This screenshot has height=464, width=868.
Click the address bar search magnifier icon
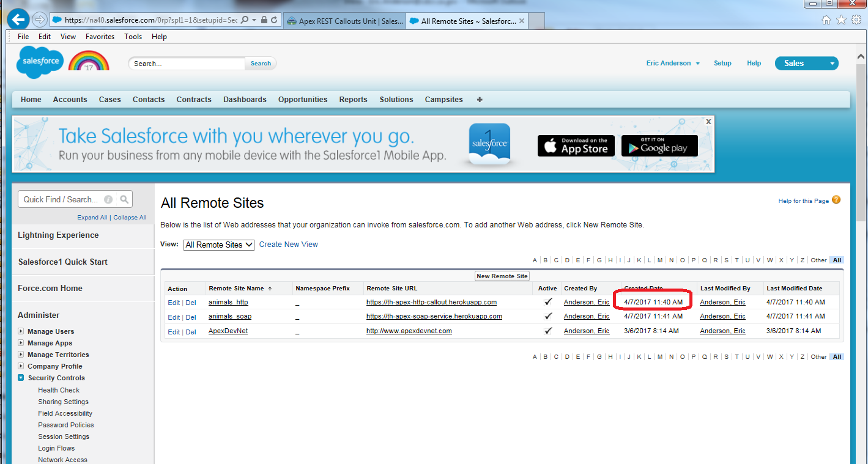(245, 20)
